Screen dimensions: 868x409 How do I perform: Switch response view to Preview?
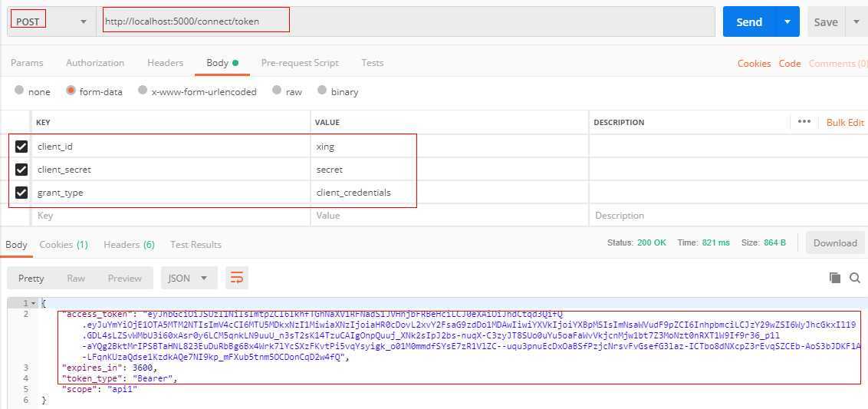coord(124,279)
